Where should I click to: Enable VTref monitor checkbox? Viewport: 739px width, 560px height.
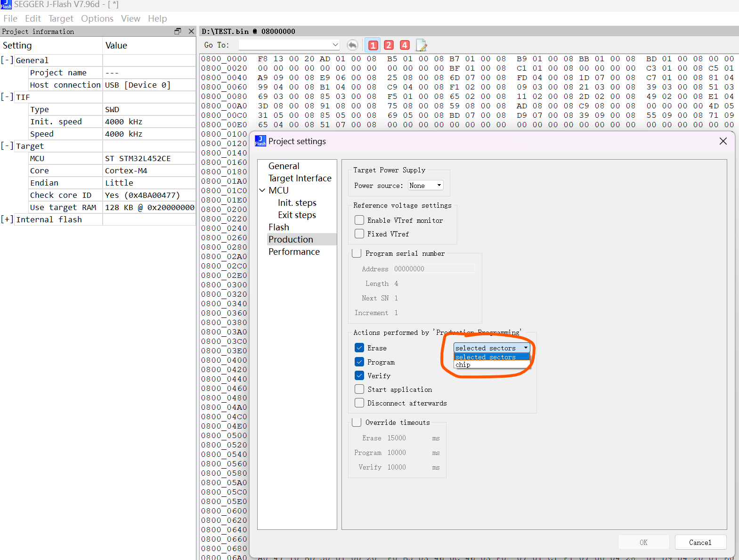[359, 220]
